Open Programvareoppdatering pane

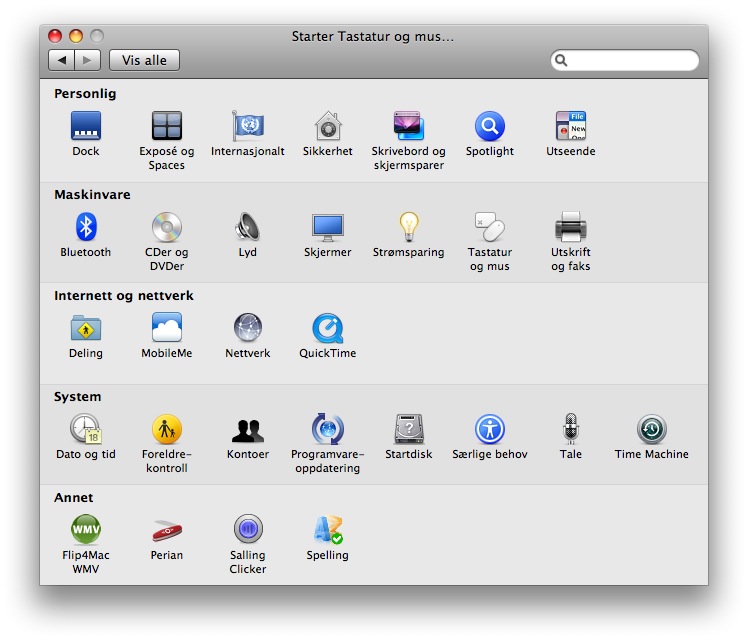click(328, 429)
